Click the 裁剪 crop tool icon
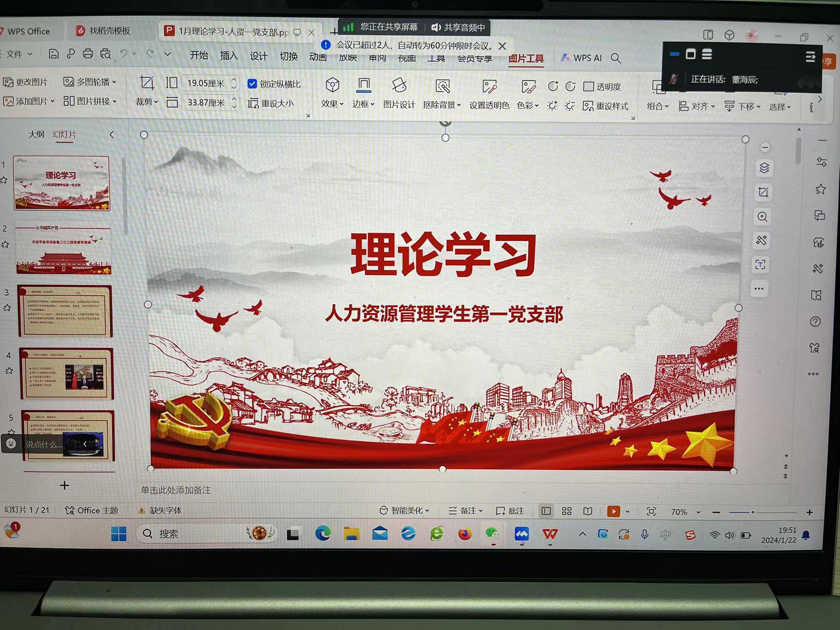Image resolution: width=840 pixels, height=630 pixels. 147,83
